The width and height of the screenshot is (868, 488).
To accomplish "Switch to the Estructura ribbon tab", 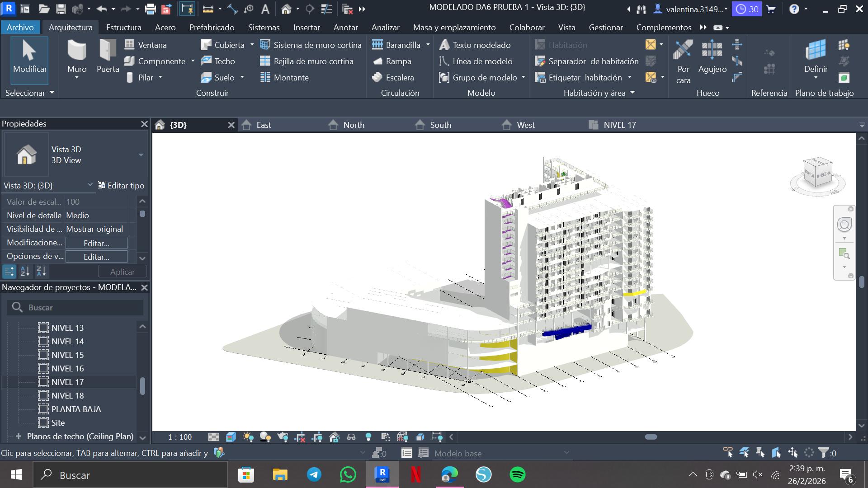I will 123,28.
